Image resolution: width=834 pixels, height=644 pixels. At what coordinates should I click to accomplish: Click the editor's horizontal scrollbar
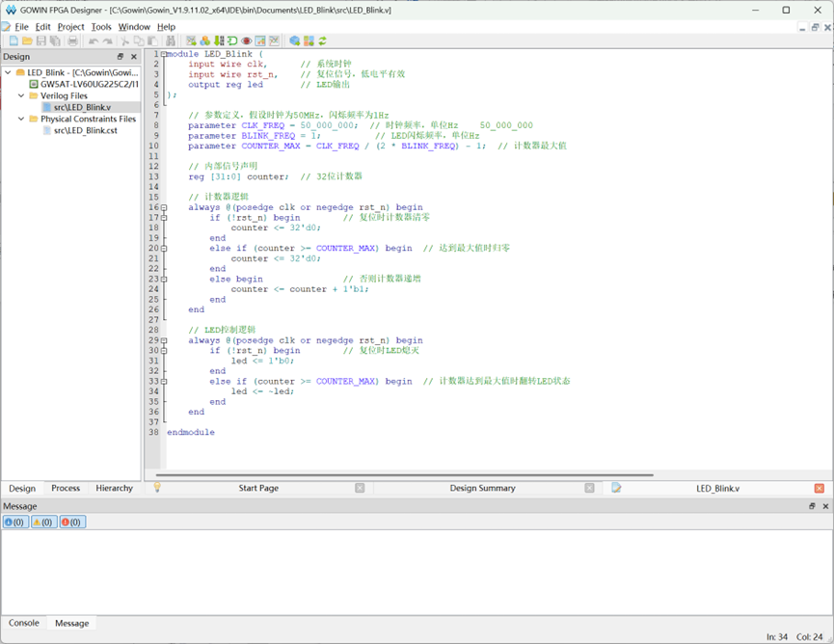pos(404,475)
